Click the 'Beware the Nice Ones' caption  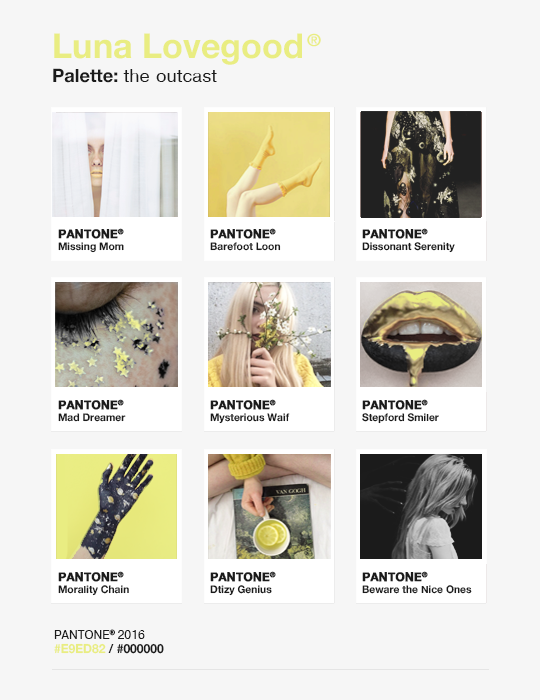[417, 589]
